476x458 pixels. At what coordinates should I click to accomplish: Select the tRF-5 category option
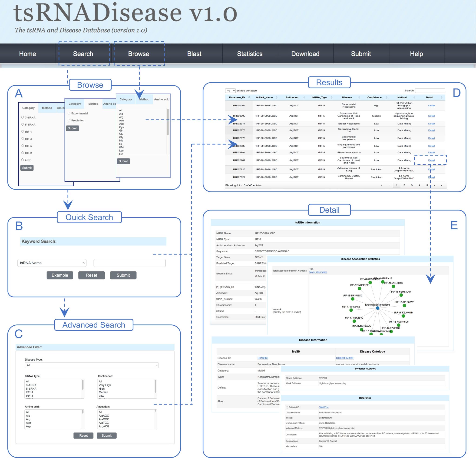coord(23,146)
